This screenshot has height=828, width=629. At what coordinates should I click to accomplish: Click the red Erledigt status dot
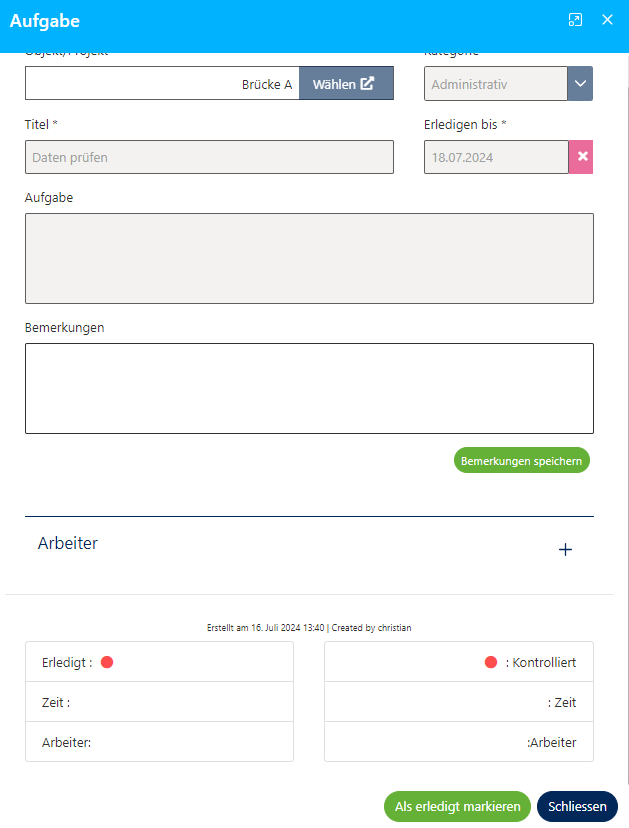[x=107, y=662]
